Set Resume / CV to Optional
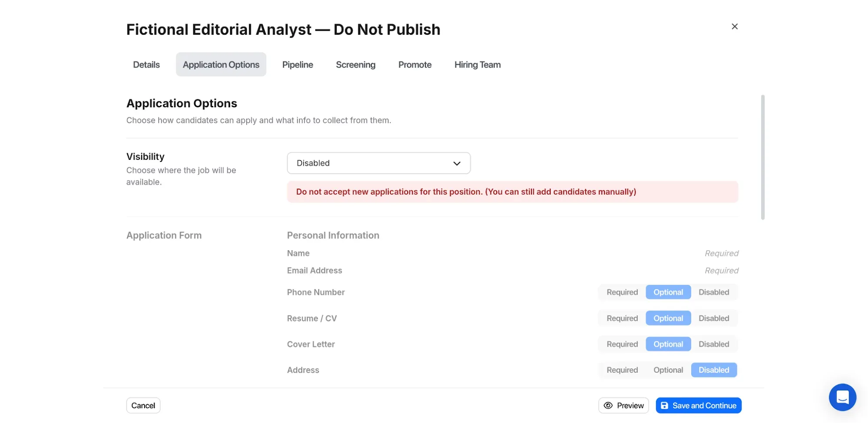The height and width of the screenshot is (423, 868). [668, 318]
